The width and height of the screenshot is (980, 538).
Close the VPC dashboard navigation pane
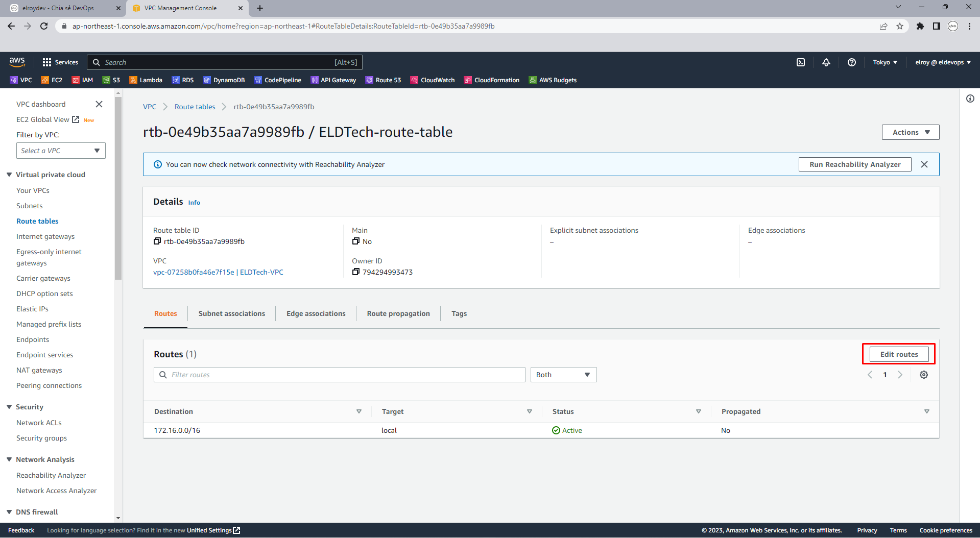tap(99, 104)
